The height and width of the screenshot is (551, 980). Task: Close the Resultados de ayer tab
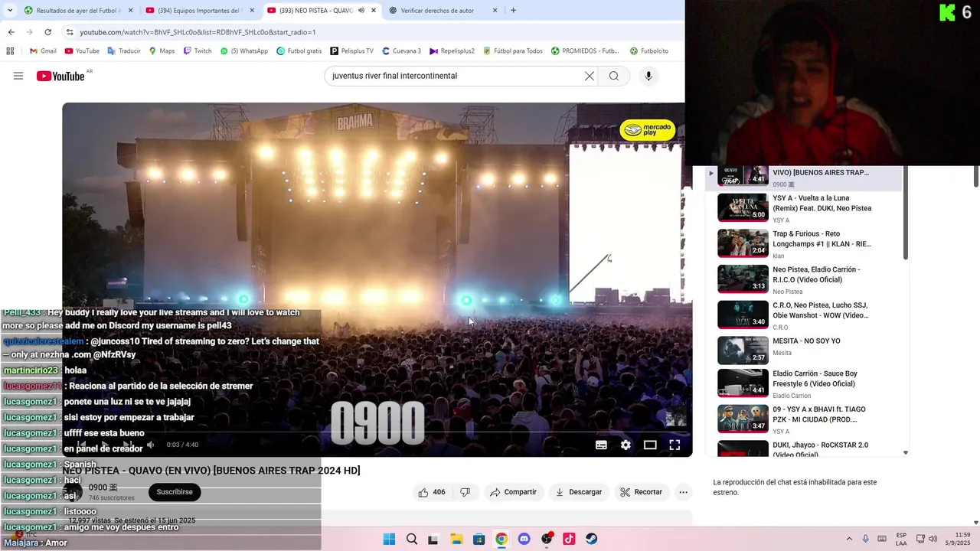click(x=130, y=11)
